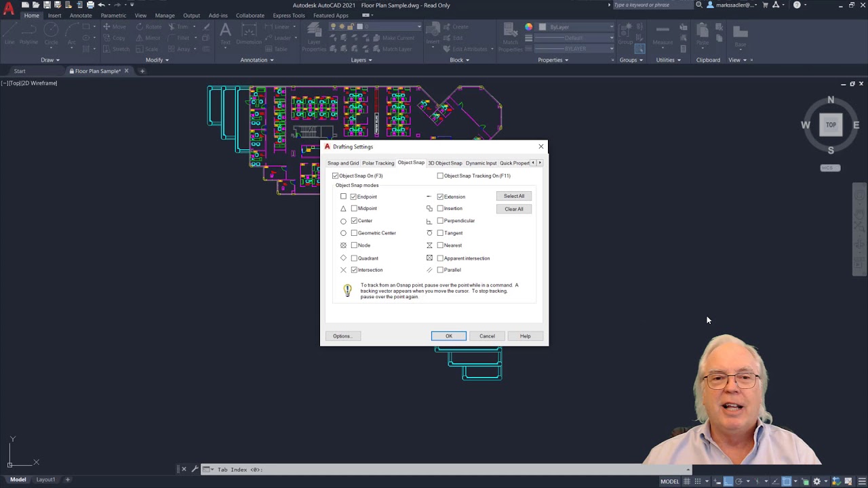Click the Help button in dialog

click(526, 336)
